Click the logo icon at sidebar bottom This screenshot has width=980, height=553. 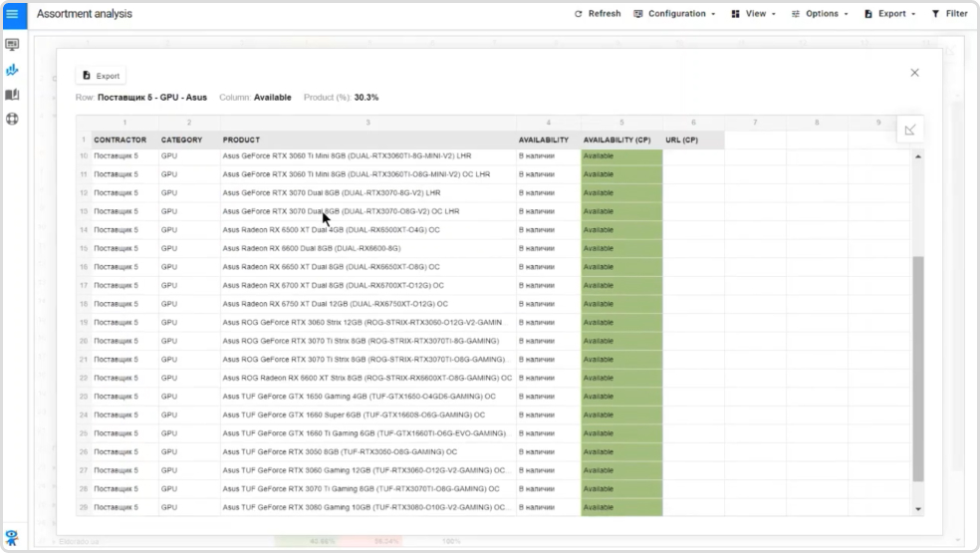click(12, 537)
